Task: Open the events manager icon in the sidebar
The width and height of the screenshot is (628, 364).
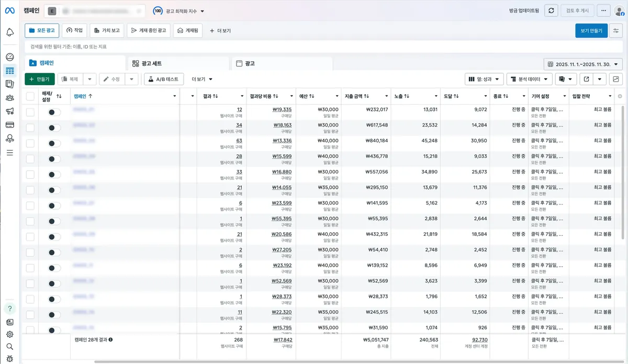Action: (9, 139)
